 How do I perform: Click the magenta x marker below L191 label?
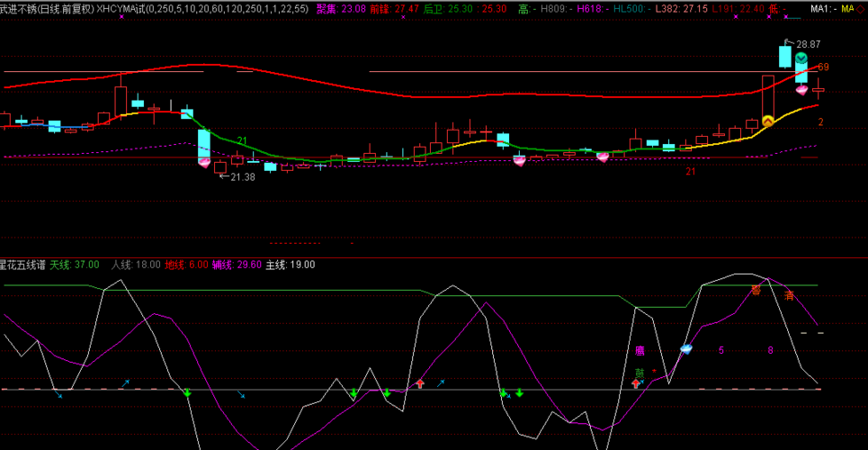(x=736, y=17)
